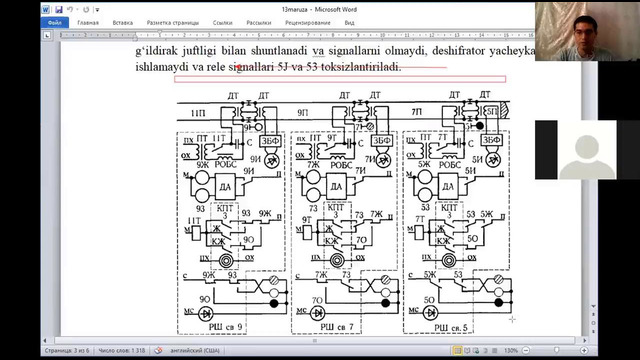The image size is (640, 360).
Task: Click the empty red-bordered text box above diagram
Action: 340,79
